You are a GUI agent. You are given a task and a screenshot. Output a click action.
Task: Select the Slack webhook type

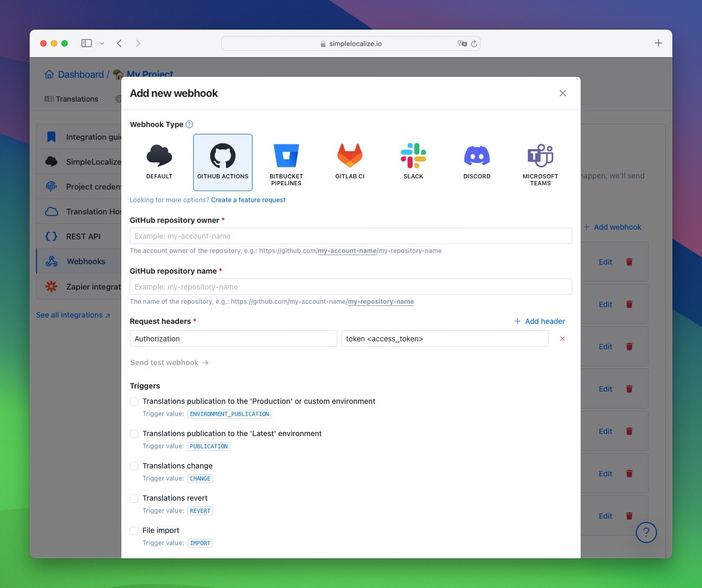413,162
